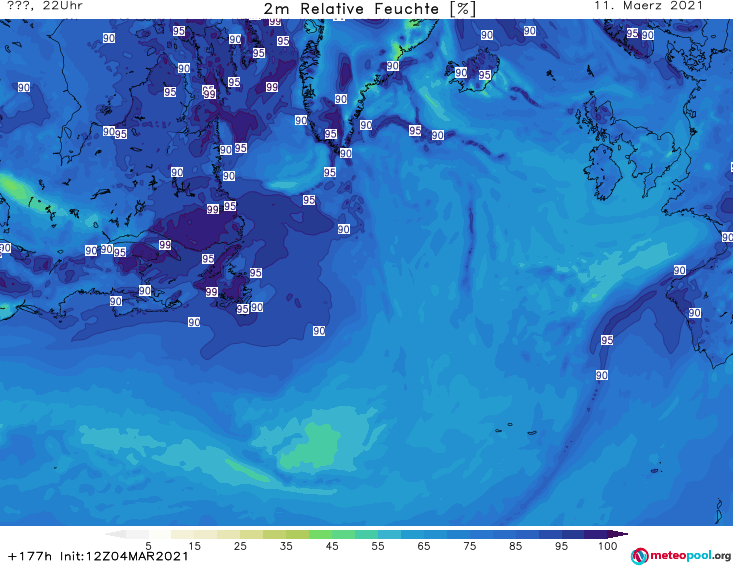Pick the bright green legend segment right of 45
Screen dimensions: 733x566
344,534
